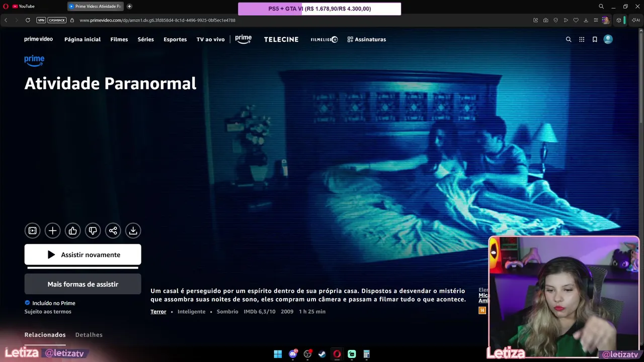Open the Cashback badge in address bar

pyautogui.click(x=57, y=20)
